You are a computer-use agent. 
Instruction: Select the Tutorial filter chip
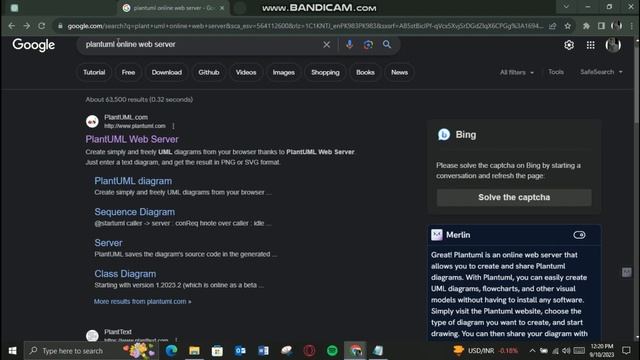tap(94, 72)
